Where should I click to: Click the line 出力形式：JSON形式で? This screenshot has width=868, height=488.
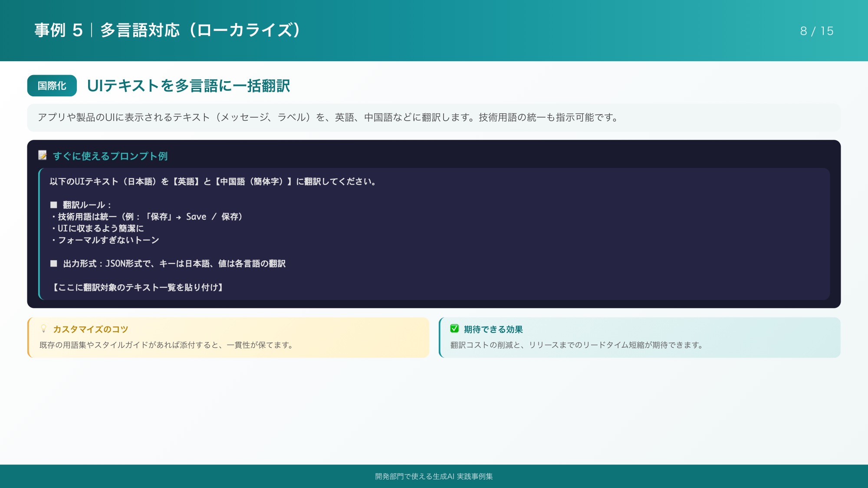[168, 264]
